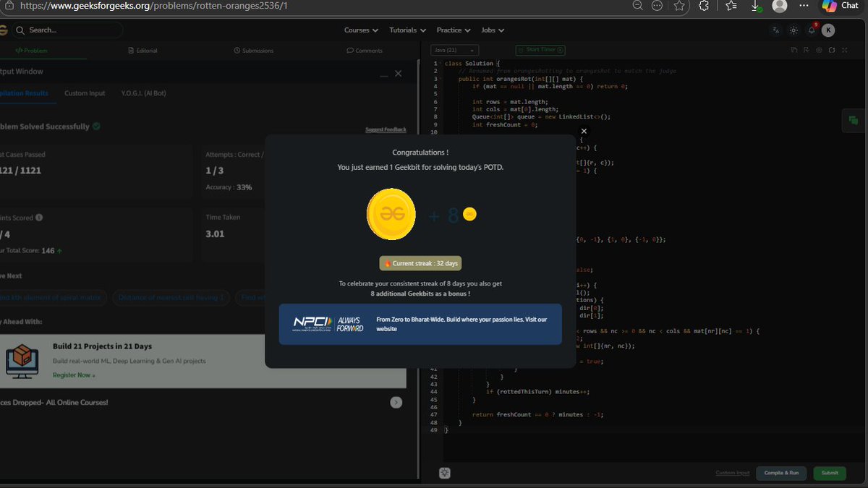This screenshot has width=868, height=488.
Task: Open browser Settings and more ellipsis
Action: point(804,5)
